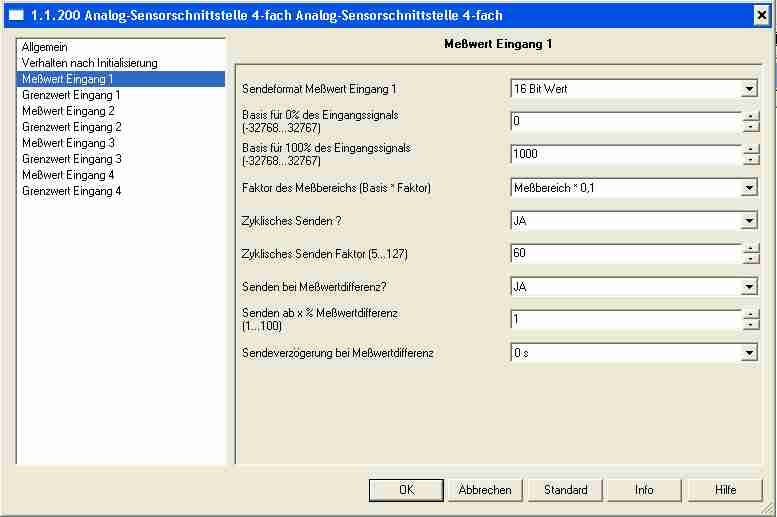The image size is (777, 517).
Task: Click the Abbrechen button
Action: [x=485, y=490]
